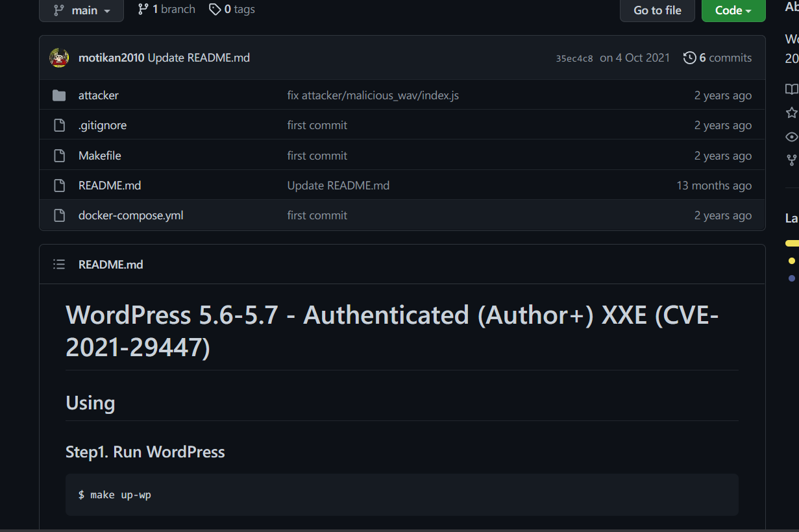View the 1 branch link
Viewport: 799px width, 532px height.
click(166, 9)
